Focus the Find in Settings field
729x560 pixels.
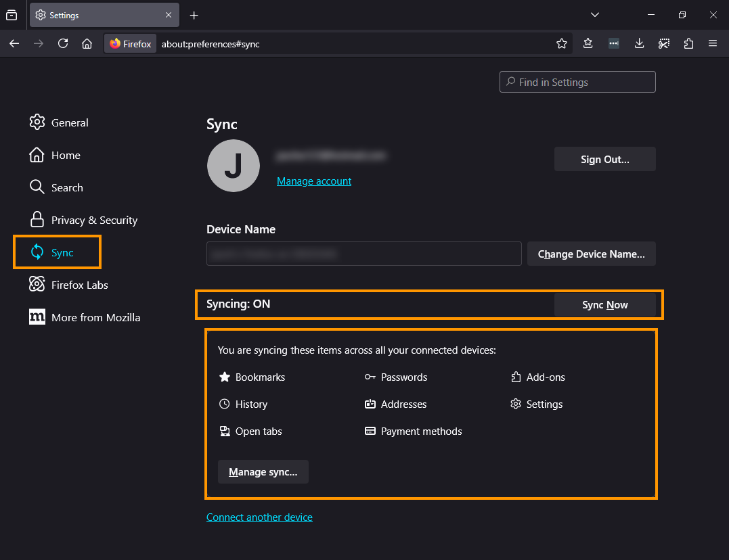coord(577,82)
